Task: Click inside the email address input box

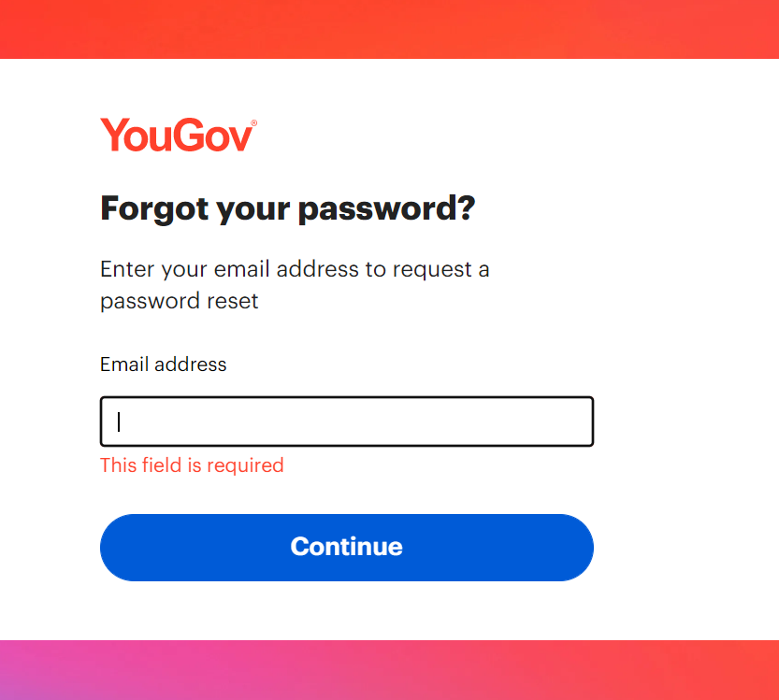Action: point(346,421)
